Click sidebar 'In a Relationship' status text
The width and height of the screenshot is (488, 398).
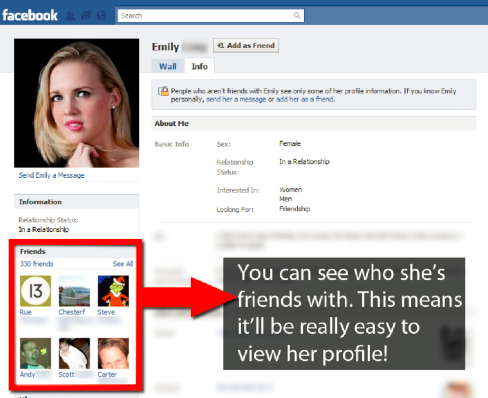point(44,230)
